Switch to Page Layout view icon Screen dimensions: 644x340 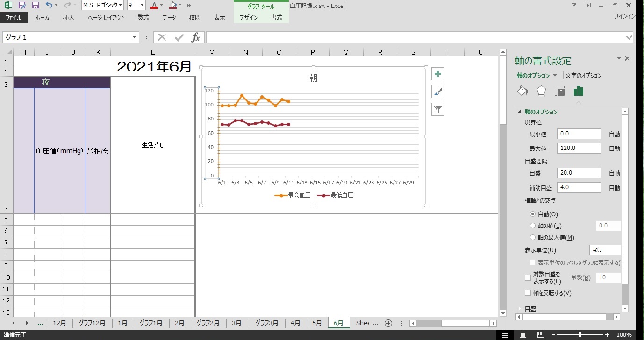click(x=523, y=334)
